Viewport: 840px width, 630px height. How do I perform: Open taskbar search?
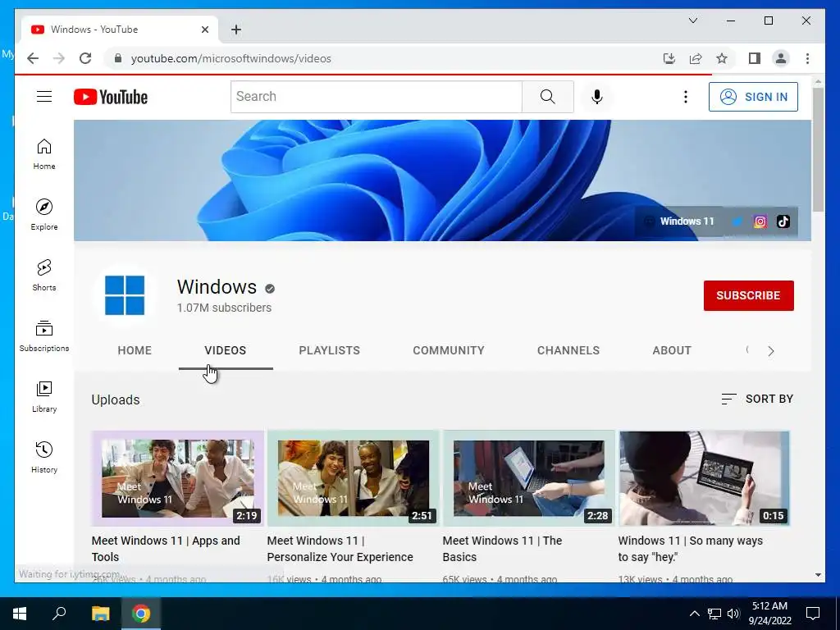[59, 614]
